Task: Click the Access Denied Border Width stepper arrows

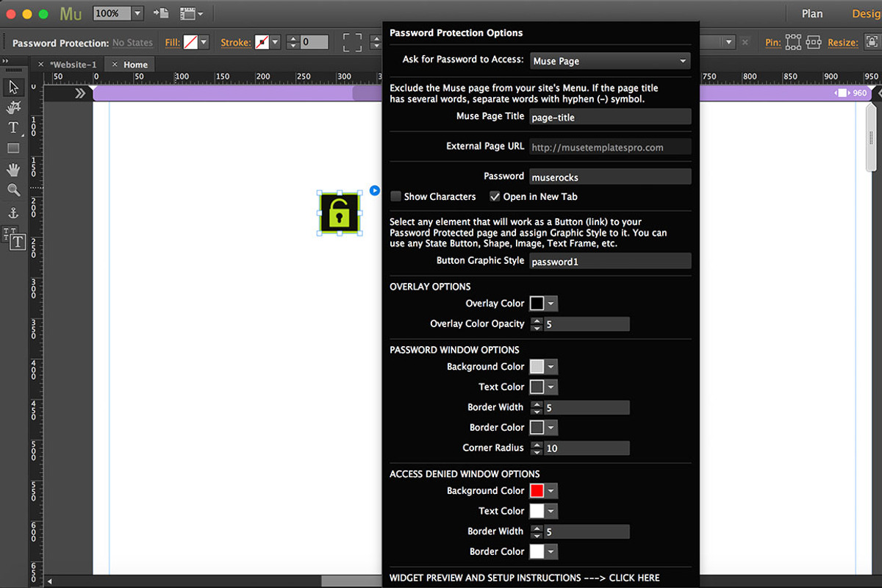Action: (x=537, y=531)
